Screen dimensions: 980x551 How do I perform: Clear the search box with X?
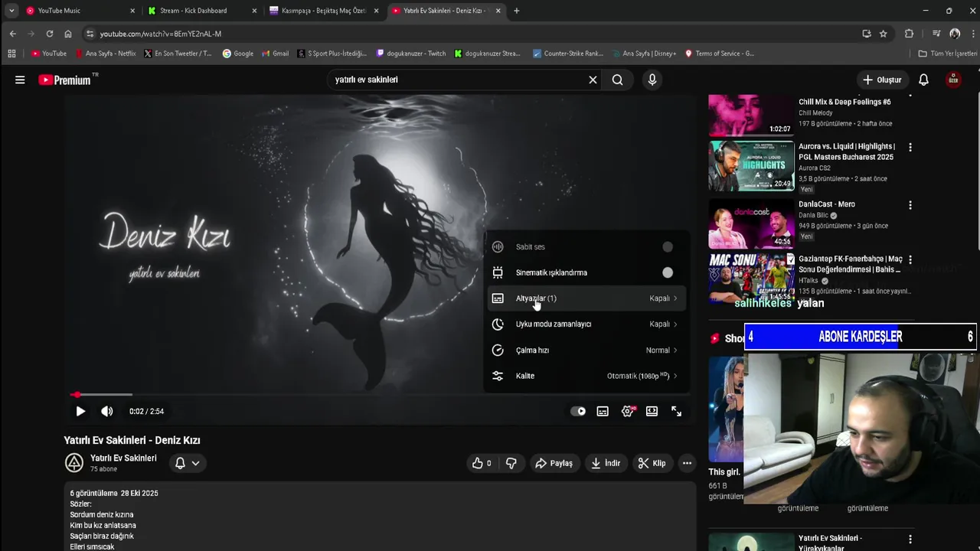[593, 80]
